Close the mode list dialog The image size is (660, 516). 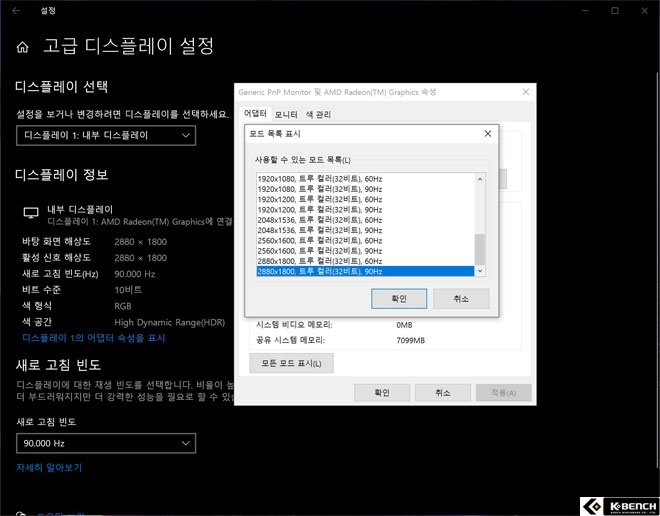pyautogui.click(x=487, y=133)
